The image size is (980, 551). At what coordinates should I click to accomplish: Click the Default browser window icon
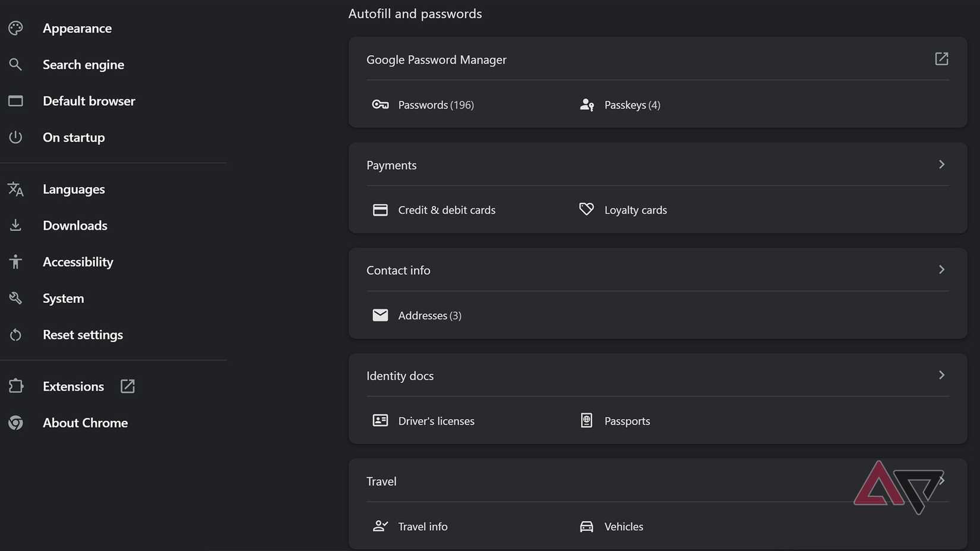(16, 101)
